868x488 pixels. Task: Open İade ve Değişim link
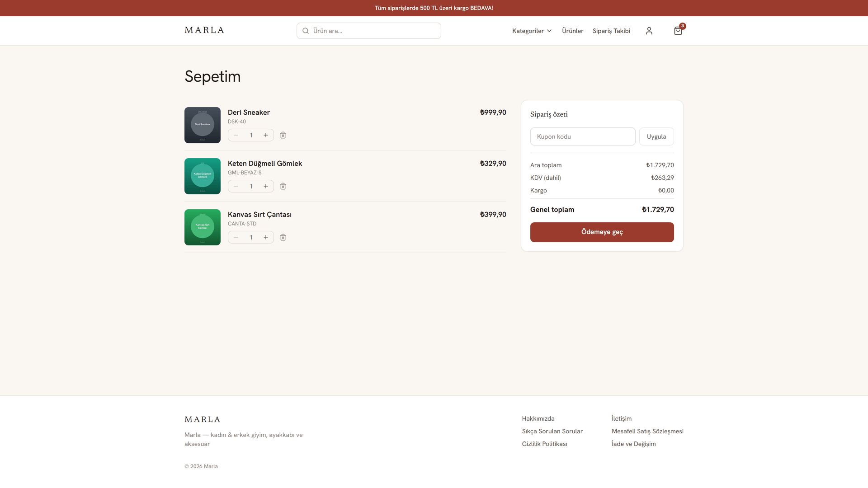coord(634,444)
